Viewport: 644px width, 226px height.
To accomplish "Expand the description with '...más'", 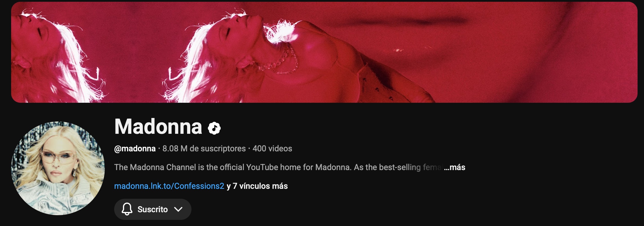I will [x=455, y=167].
